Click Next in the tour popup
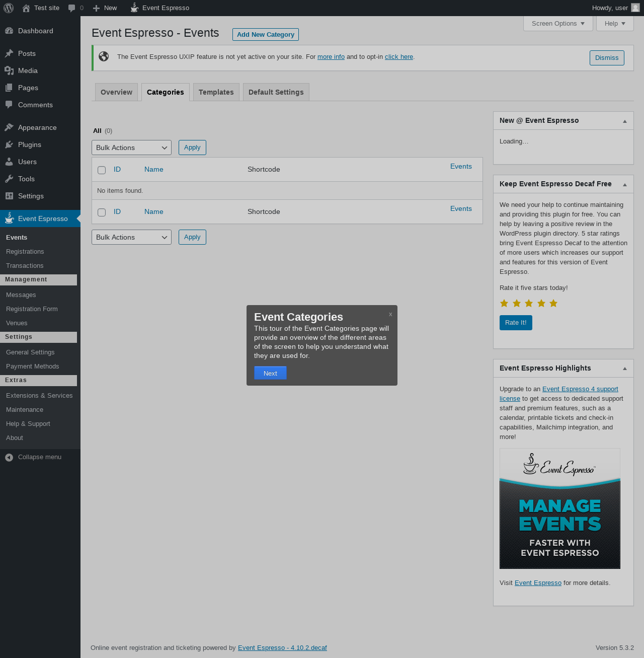This screenshot has height=658, width=644. coord(270,373)
